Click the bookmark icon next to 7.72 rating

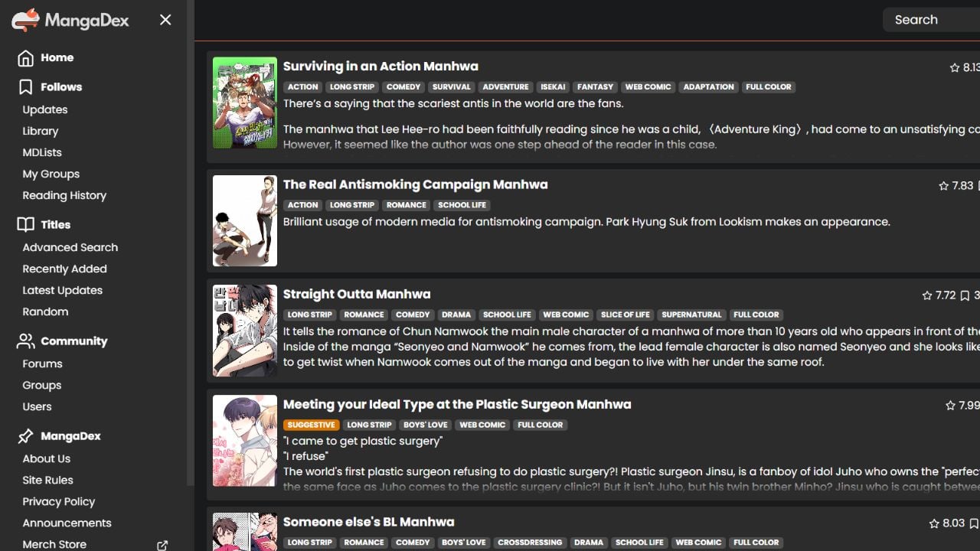[965, 295]
